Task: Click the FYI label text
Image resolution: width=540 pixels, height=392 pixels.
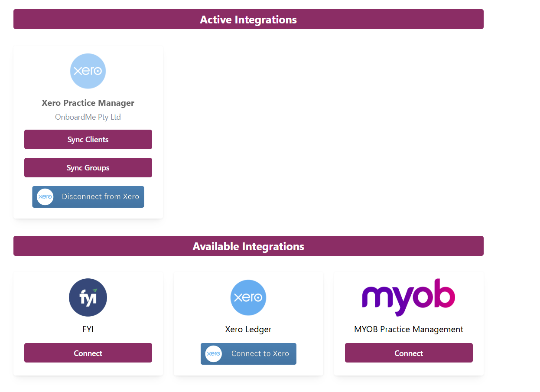Action: point(88,330)
